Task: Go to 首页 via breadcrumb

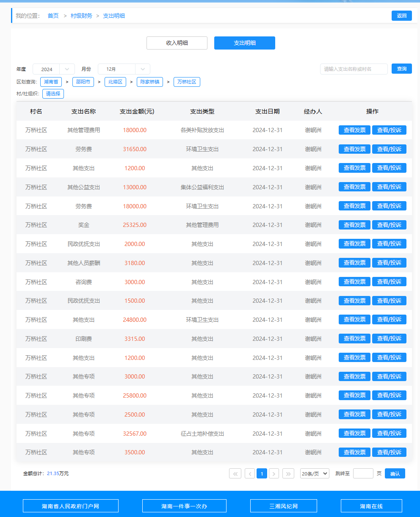Action: tap(53, 16)
